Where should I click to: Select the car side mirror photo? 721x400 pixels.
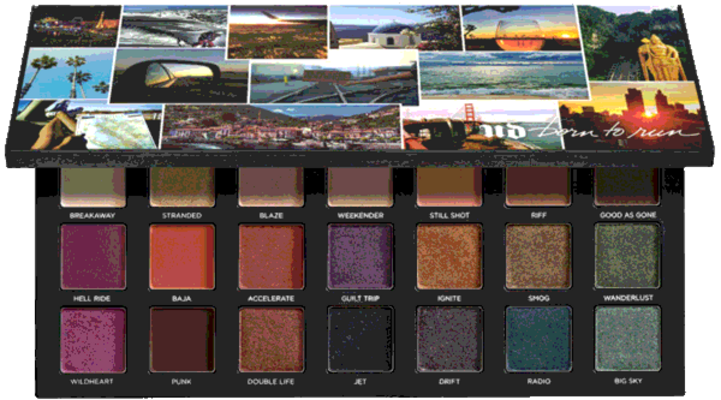tap(179, 76)
